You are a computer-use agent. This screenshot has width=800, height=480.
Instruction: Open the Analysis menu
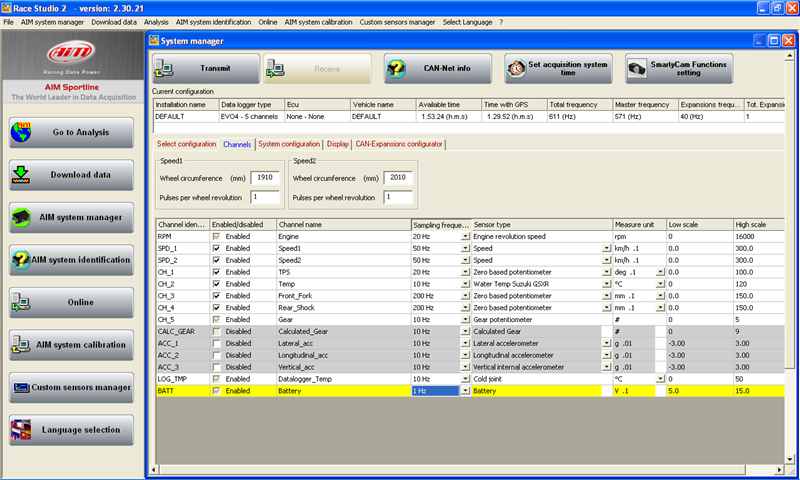pyautogui.click(x=156, y=22)
